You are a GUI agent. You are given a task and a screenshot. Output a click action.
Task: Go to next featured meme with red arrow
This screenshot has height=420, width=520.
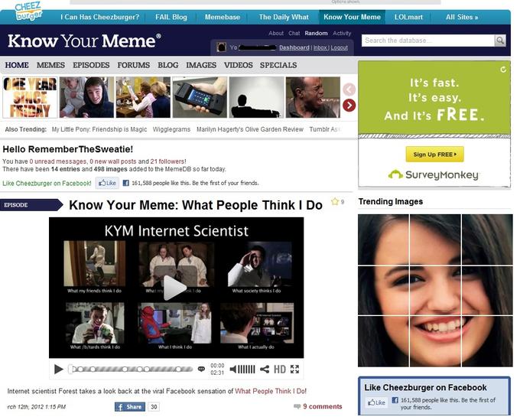(349, 105)
